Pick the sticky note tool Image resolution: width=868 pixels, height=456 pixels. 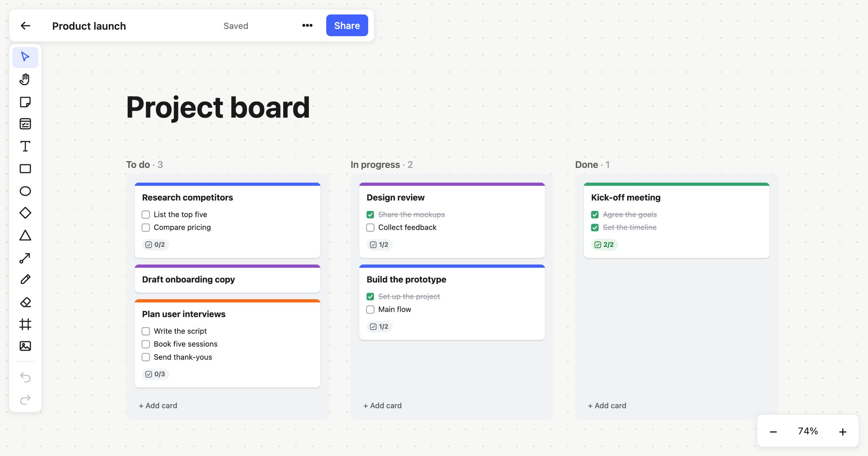click(25, 102)
